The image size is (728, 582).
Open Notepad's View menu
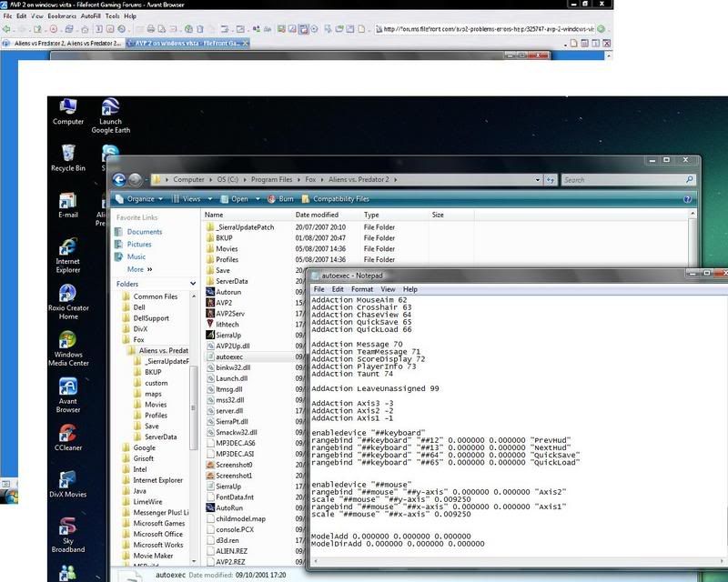pyautogui.click(x=388, y=289)
